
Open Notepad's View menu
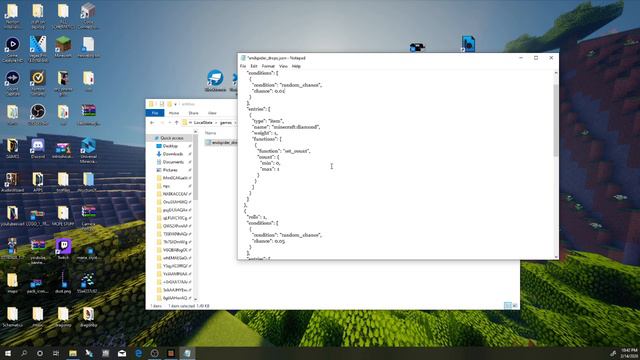coord(283,66)
